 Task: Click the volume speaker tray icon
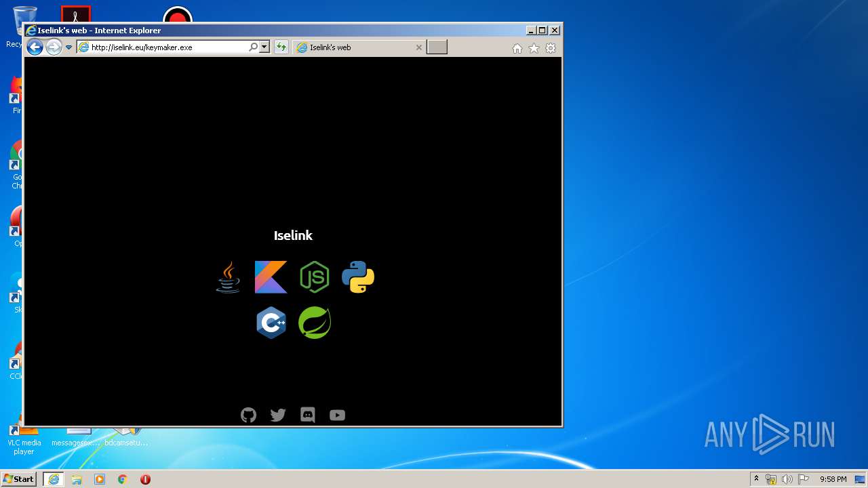point(787,479)
